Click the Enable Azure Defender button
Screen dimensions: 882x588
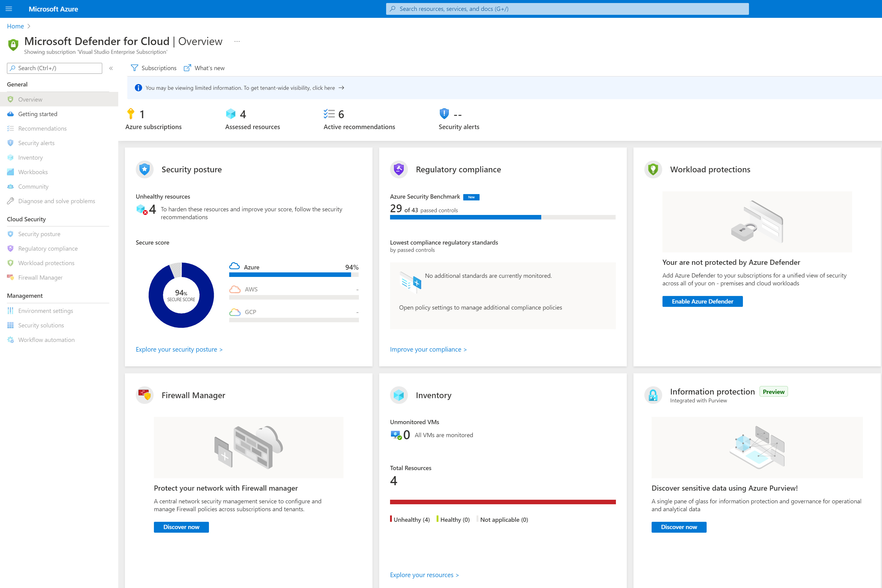click(x=702, y=301)
